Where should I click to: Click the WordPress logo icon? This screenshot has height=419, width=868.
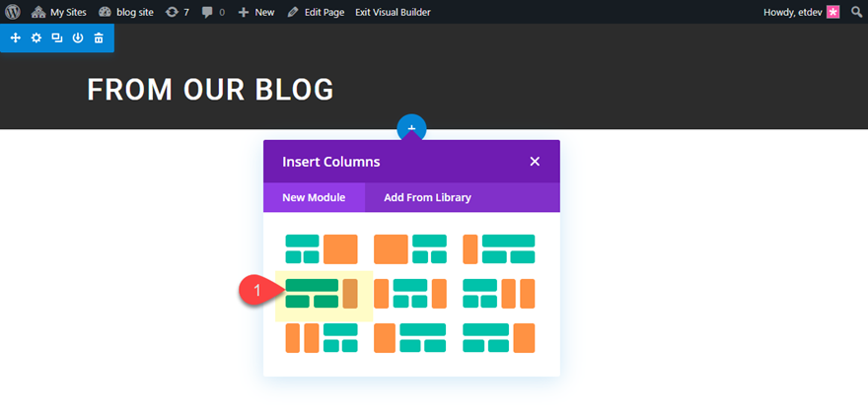(13, 12)
